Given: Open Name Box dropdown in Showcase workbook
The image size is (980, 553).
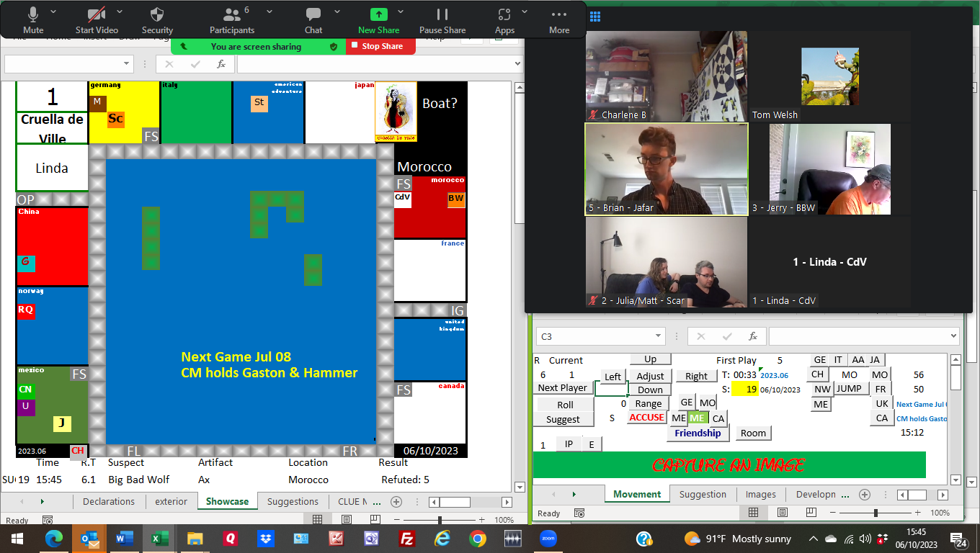Looking at the screenshot, I should 127,64.
